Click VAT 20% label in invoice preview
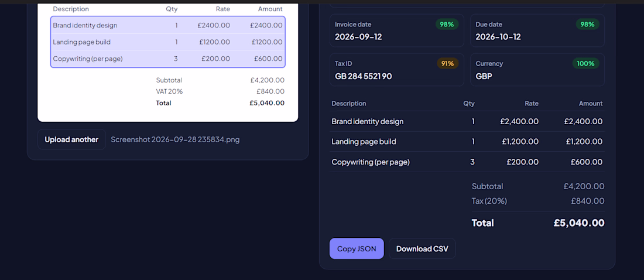 point(169,91)
